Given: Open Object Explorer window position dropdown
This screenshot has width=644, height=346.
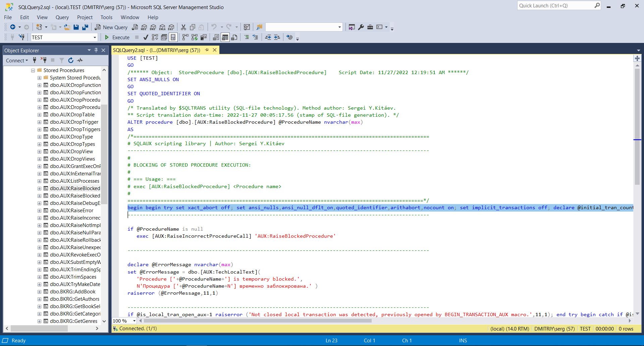Looking at the screenshot, I should point(89,50).
